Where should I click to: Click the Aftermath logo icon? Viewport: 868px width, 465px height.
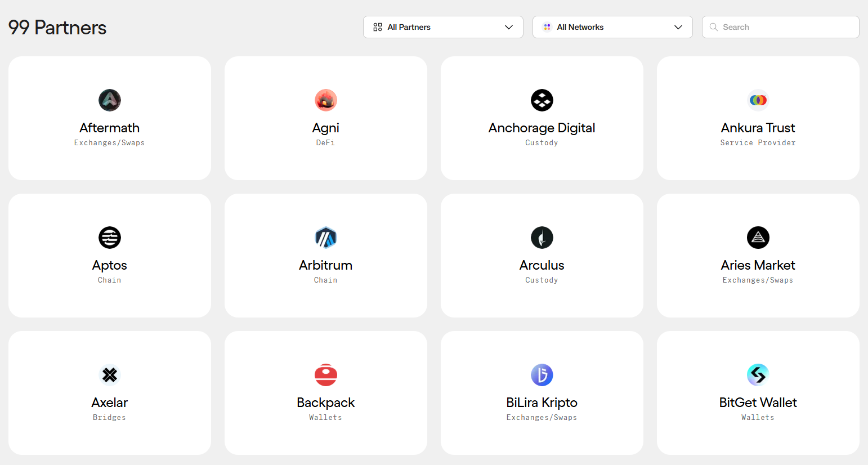(110, 100)
